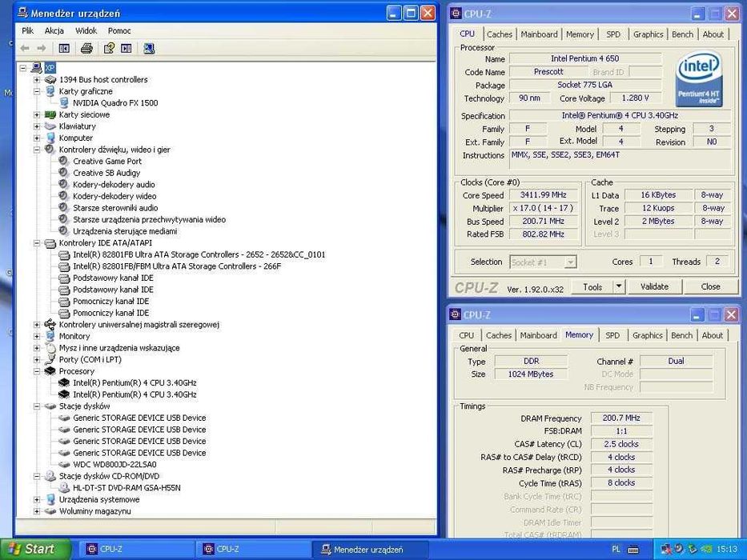
Task: Click the WDC WD800JD-22LSA0 disk drive icon
Action: click(x=64, y=464)
